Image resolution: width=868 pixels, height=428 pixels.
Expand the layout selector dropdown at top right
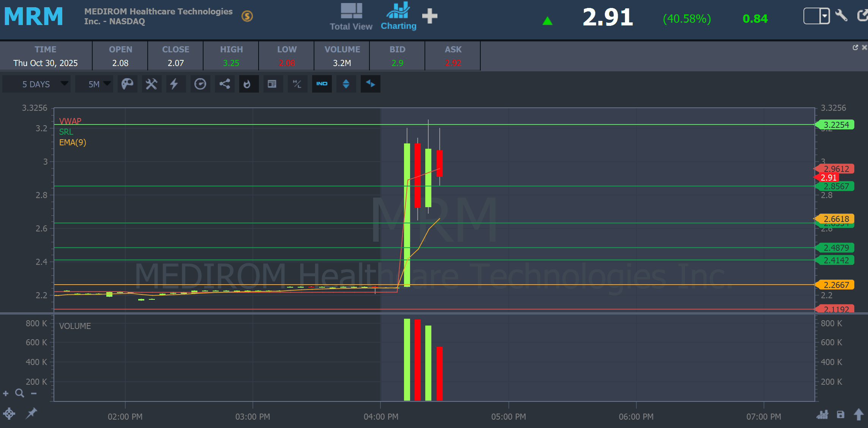point(824,16)
